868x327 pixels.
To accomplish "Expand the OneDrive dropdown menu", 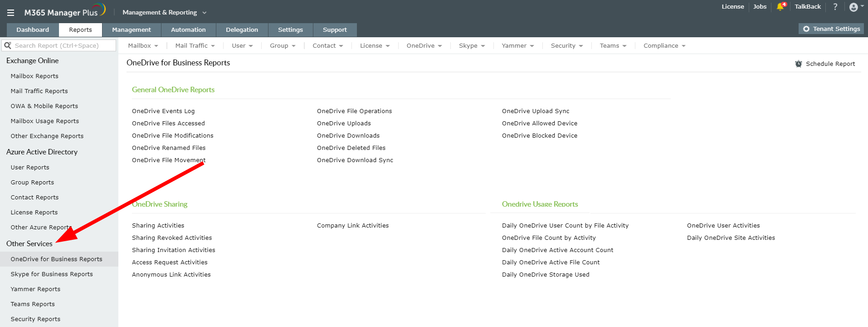I will (x=424, y=45).
